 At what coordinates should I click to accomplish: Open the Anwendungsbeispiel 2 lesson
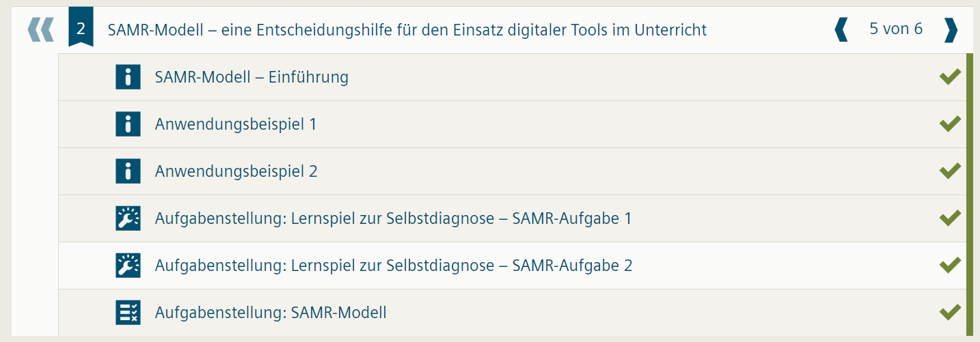tap(236, 171)
